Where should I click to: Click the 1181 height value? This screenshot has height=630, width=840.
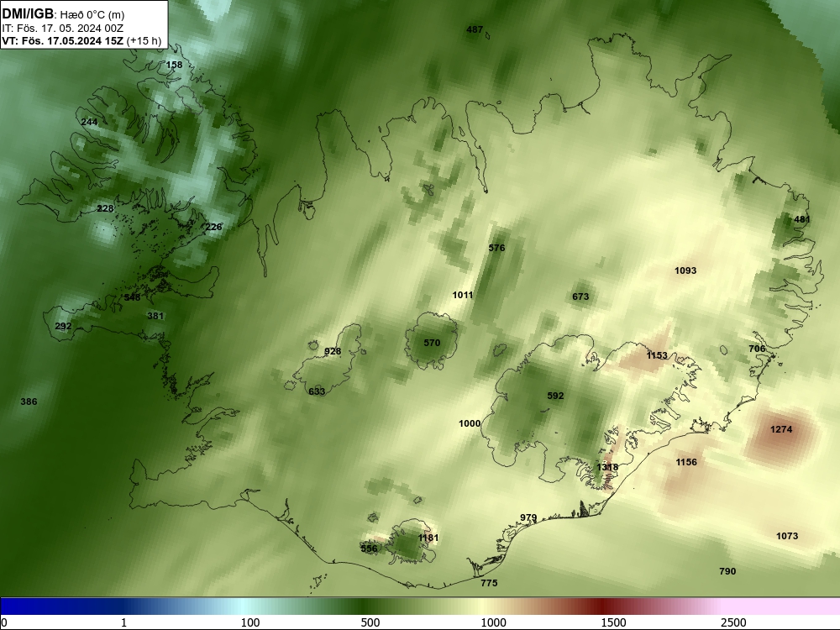coord(428,538)
